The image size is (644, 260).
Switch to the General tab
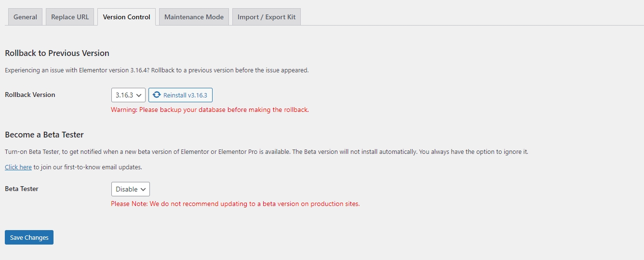point(25,17)
